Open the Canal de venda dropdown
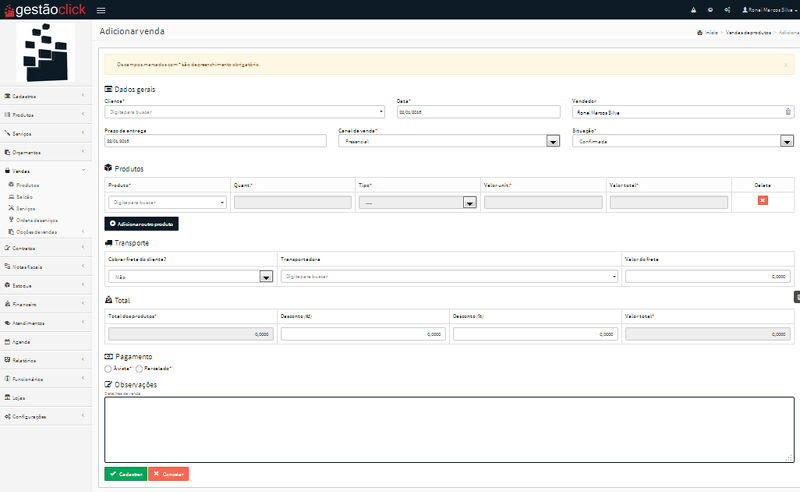The image size is (800, 492). pos(449,141)
